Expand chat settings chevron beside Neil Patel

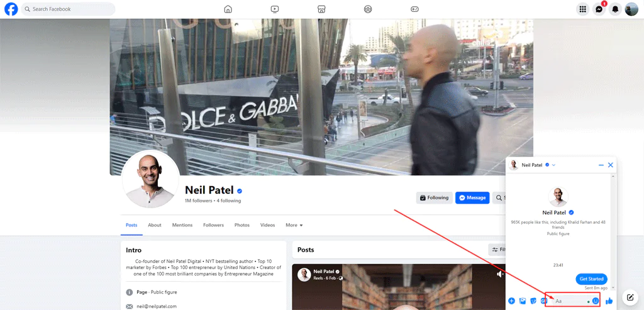pos(553,165)
